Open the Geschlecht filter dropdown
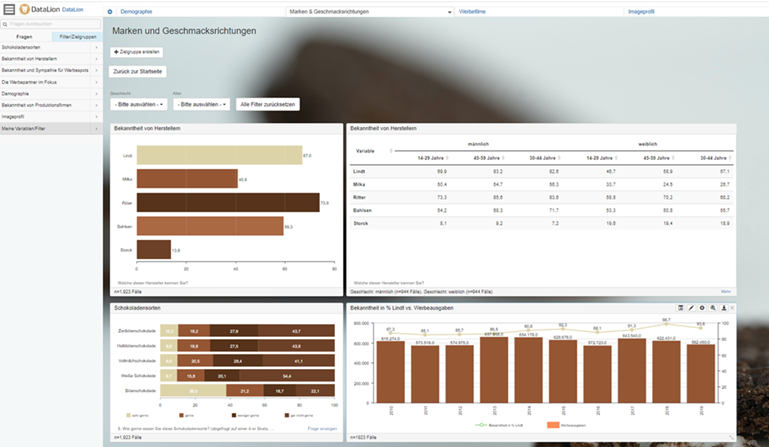 coord(139,105)
